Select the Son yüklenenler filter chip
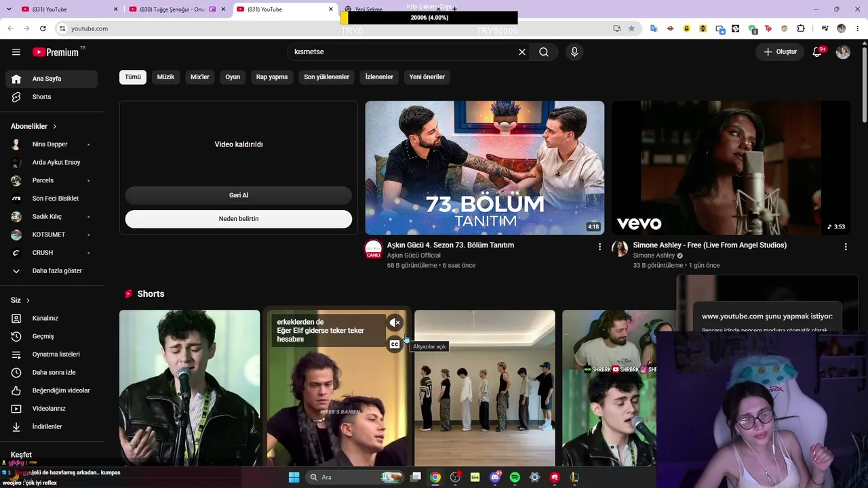This screenshot has width=868, height=488. (326, 77)
